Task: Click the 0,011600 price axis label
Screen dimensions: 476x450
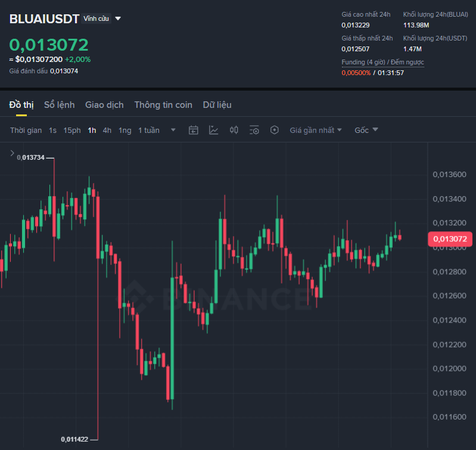Action: 449,417
